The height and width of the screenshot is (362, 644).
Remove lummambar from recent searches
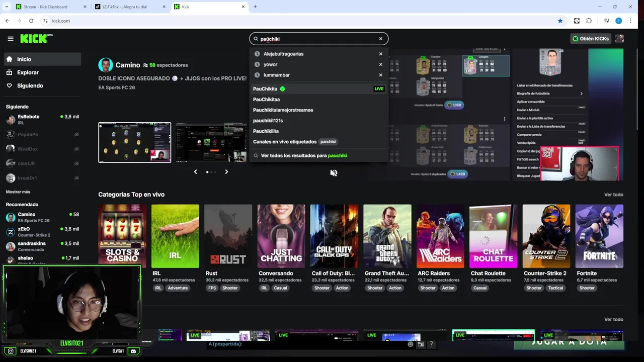[381, 75]
